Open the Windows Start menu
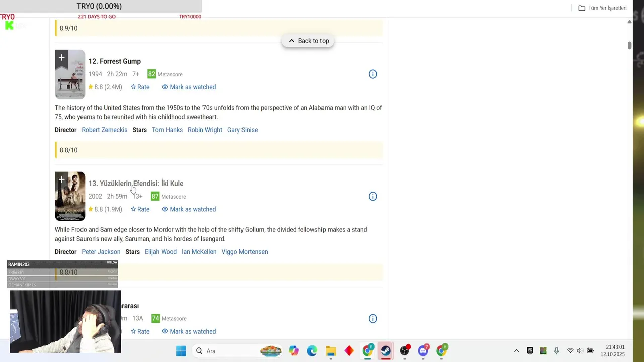This screenshot has width=644, height=362. (x=181, y=351)
